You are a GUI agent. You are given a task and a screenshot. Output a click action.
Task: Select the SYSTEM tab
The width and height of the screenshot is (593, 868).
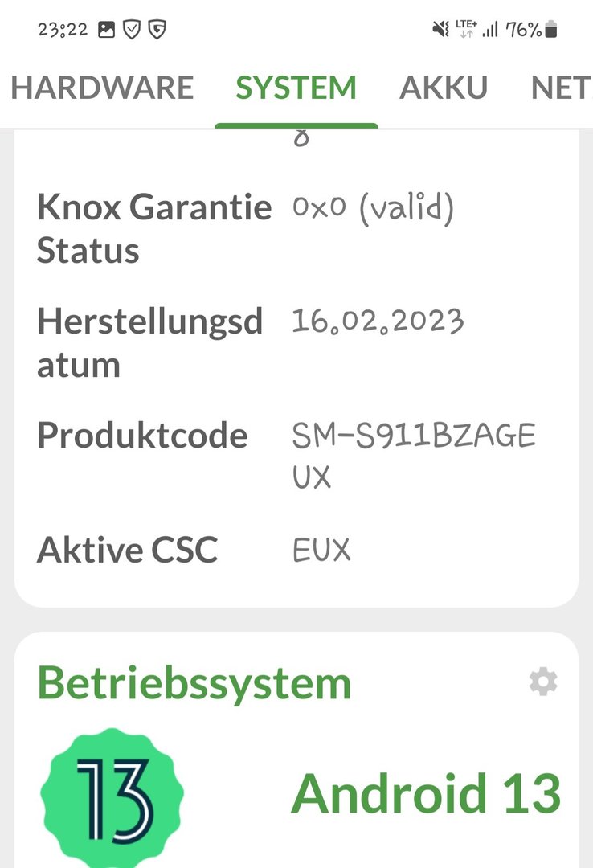(296, 88)
